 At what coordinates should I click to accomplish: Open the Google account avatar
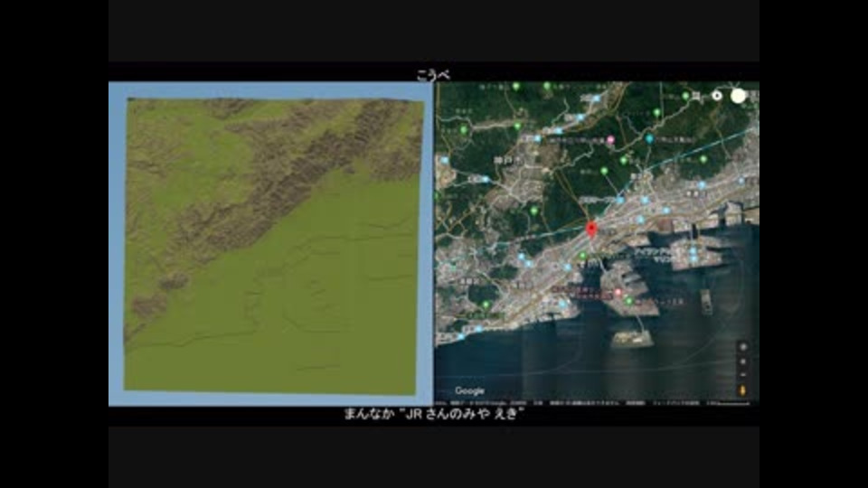(738, 96)
